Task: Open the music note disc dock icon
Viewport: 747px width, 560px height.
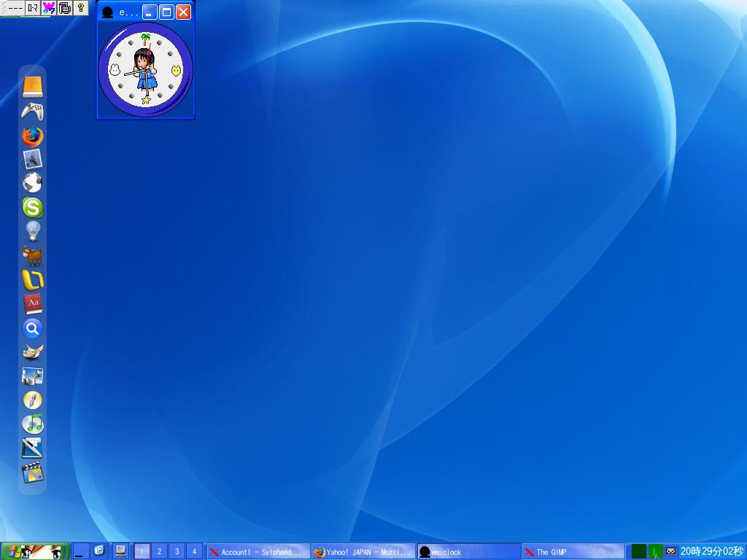Action: pos(32,424)
